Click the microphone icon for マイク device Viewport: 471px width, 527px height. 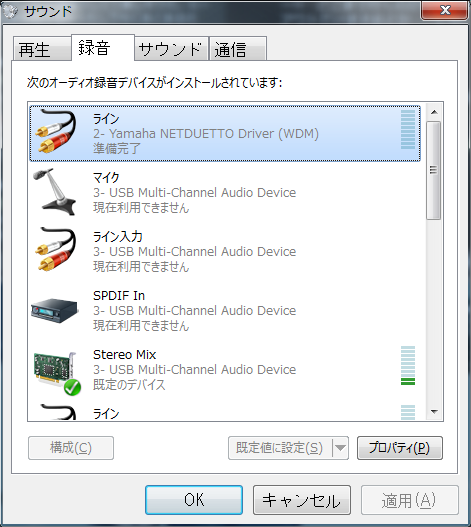[x=55, y=192]
